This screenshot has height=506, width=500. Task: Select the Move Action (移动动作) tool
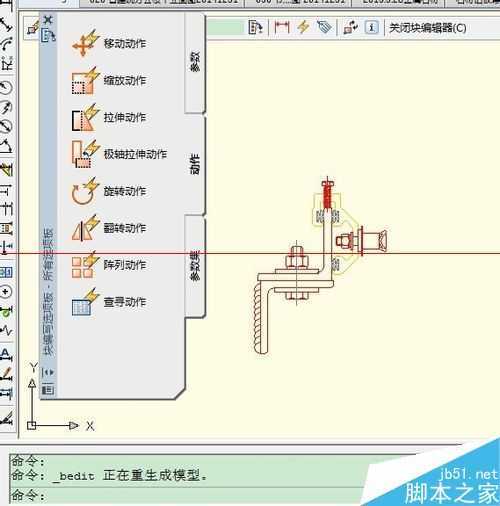tap(109, 43)
